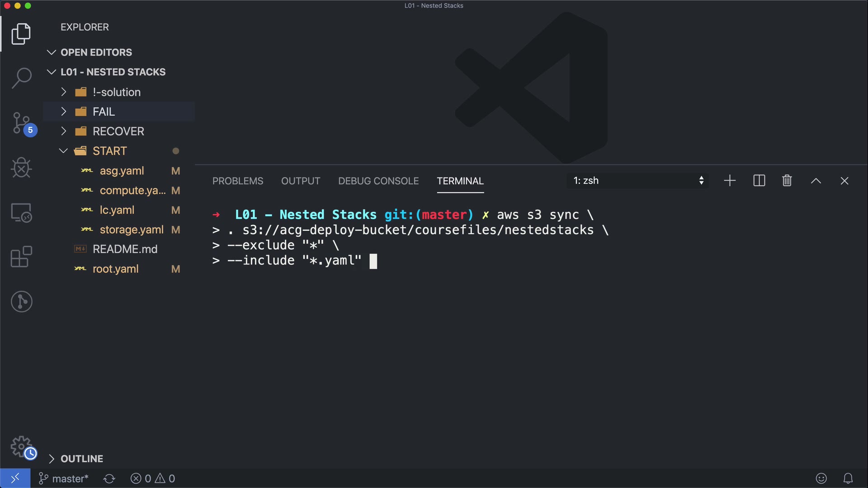Kill the terminal with trash icon
Image resolution: width=868 pixels, height=488 pixels.
(787, 181)
